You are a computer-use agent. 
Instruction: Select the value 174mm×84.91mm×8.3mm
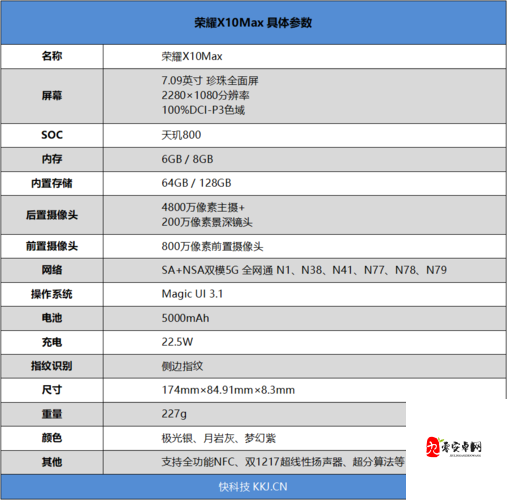(228, 390)
